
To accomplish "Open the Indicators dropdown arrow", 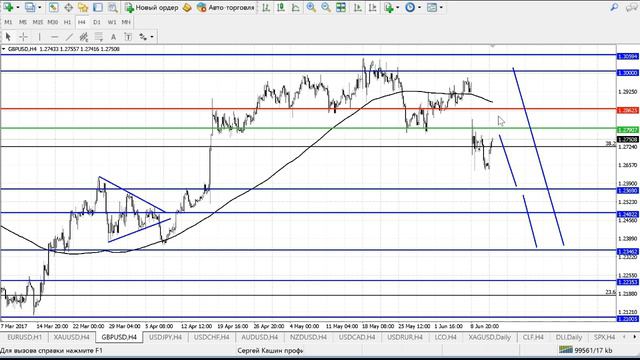I will [398, 7].
